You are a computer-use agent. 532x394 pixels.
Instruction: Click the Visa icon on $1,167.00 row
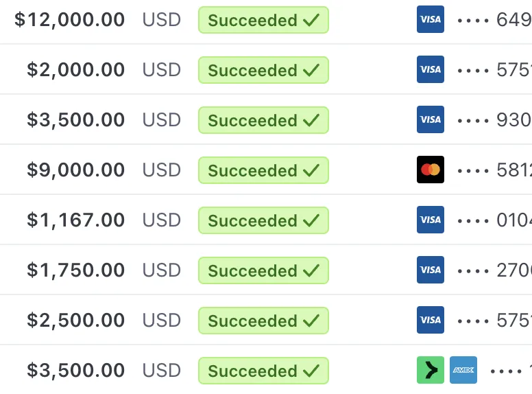431,220
